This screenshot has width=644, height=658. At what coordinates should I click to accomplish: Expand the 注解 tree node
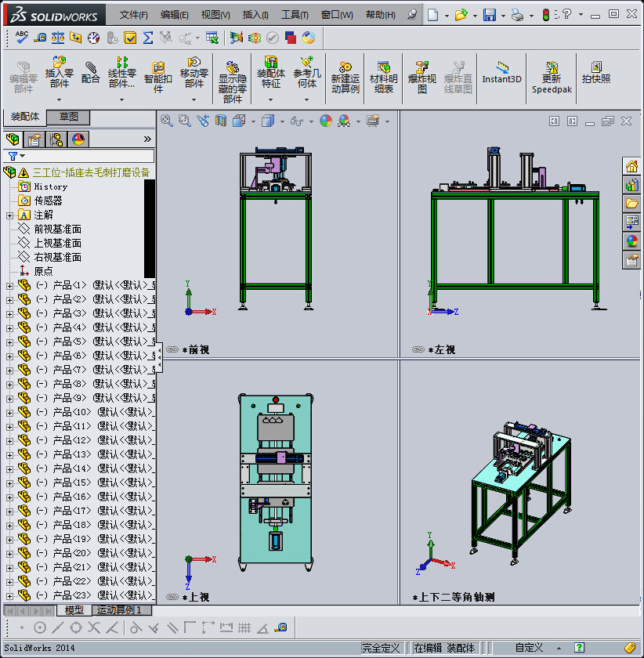9,215
